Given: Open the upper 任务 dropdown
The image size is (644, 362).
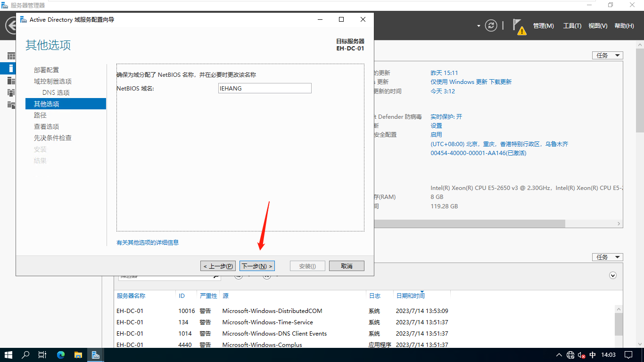Looking at the screenshot, I should [607, 55].
